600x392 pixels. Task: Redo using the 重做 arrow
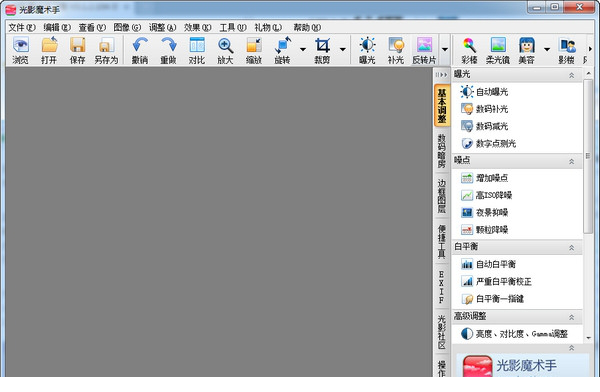click(168, 50)
